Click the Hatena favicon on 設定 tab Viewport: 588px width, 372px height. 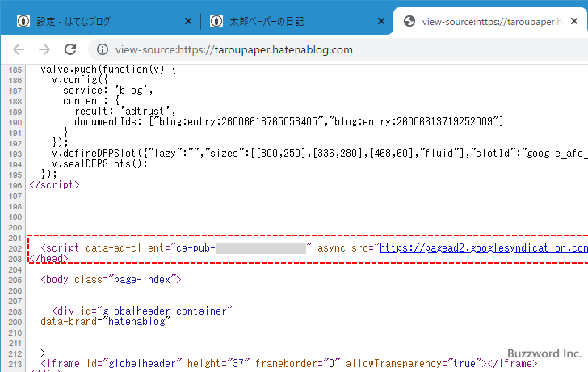point(23,21)
